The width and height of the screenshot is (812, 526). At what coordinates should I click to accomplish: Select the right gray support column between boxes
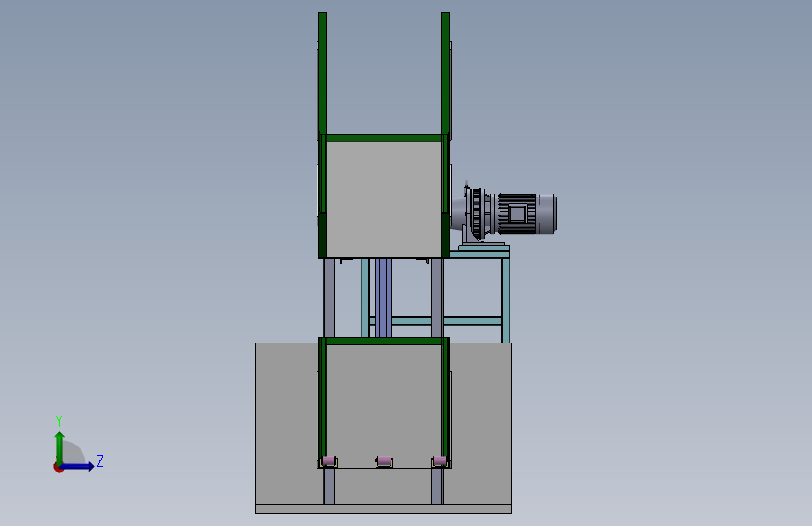point(437,298)
